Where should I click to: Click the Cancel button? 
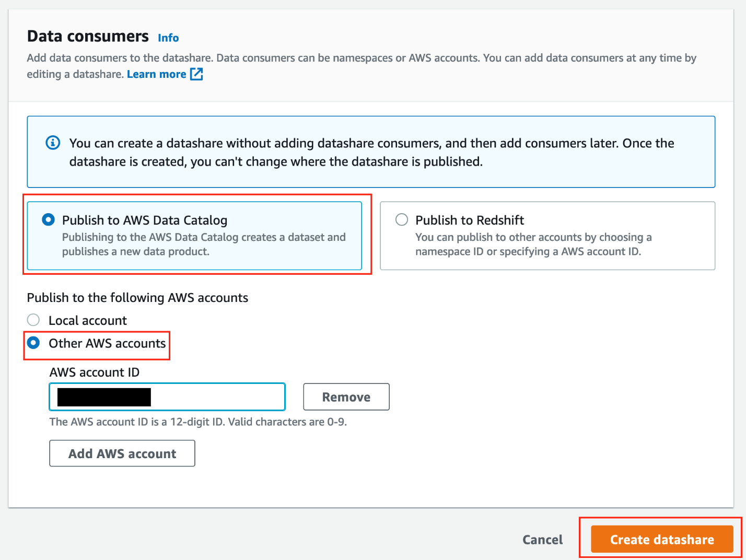(x=543, y=540)
